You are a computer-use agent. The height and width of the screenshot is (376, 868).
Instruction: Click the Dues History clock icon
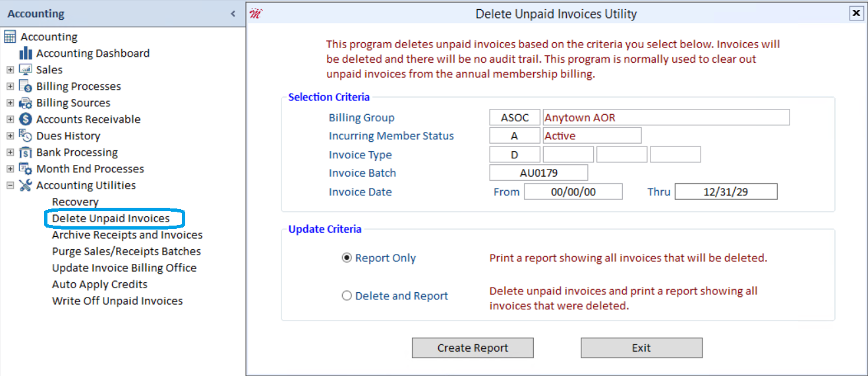coord(26,136)
